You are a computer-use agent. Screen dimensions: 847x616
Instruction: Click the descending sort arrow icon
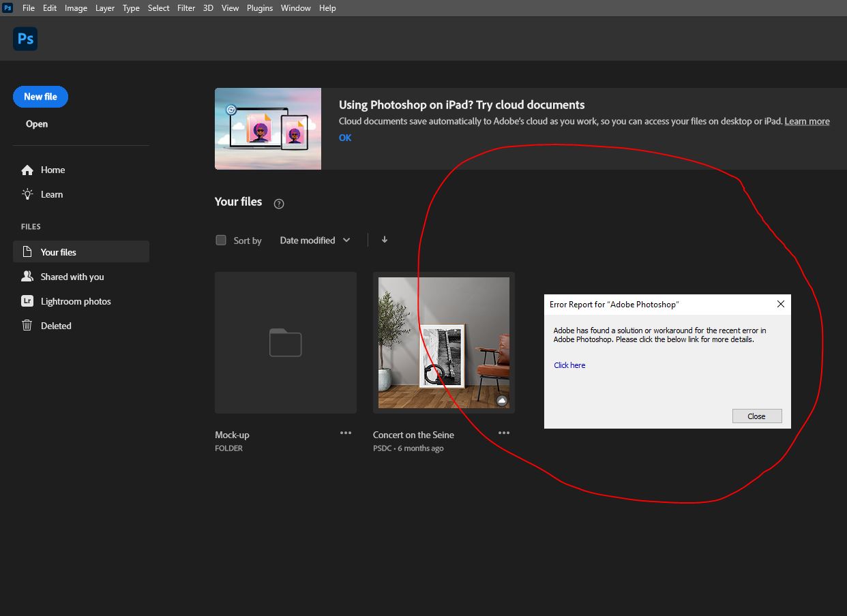coord(385,240)
